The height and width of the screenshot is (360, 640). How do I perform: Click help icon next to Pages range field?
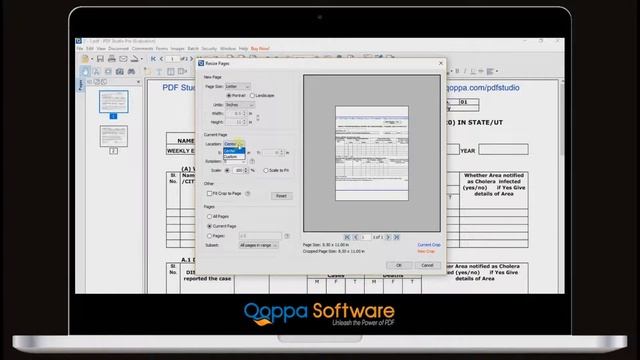click(x=287, y=236)
